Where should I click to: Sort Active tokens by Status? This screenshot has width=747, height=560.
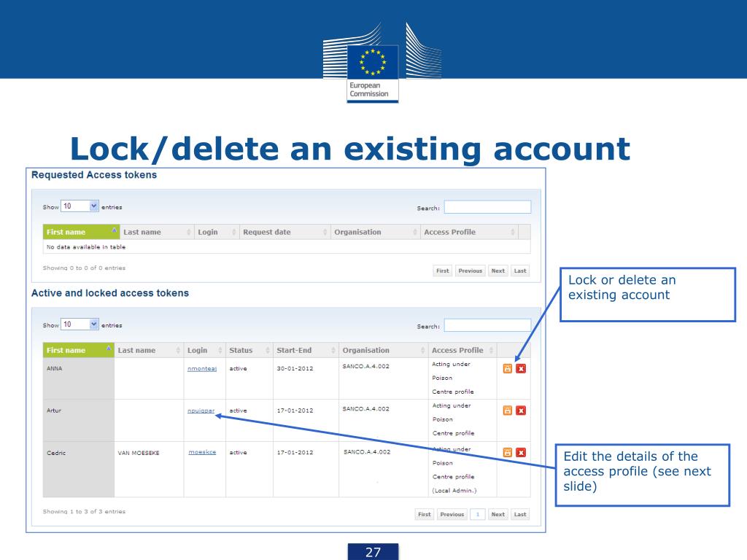249,350
